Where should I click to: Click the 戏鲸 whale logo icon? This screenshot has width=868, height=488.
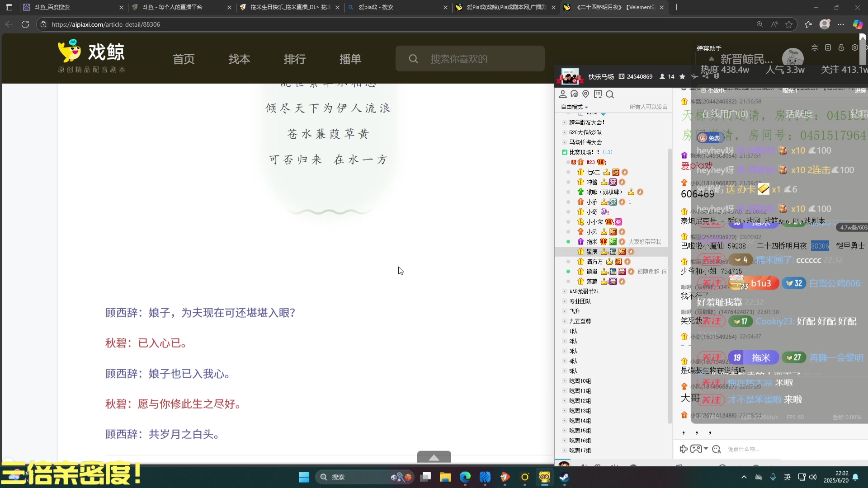70,51
